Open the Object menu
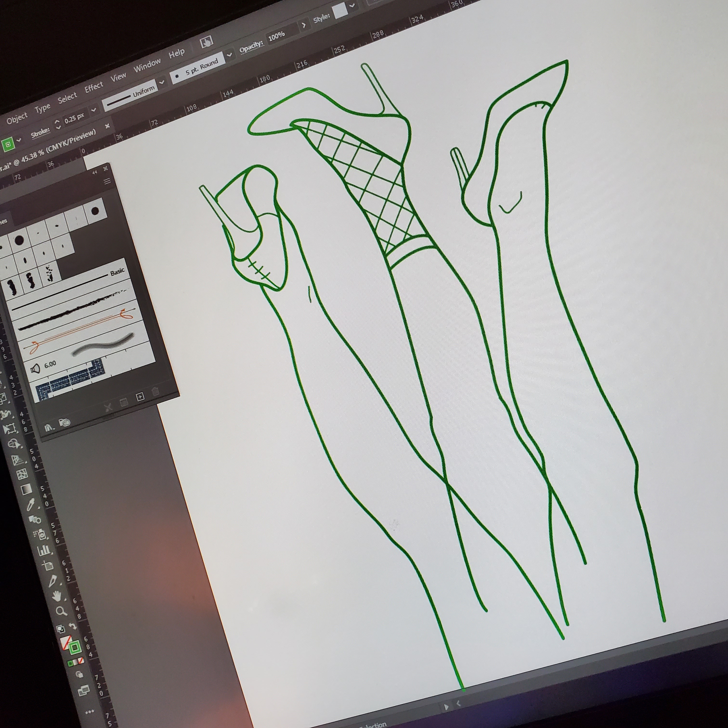 tap(17, 118)
